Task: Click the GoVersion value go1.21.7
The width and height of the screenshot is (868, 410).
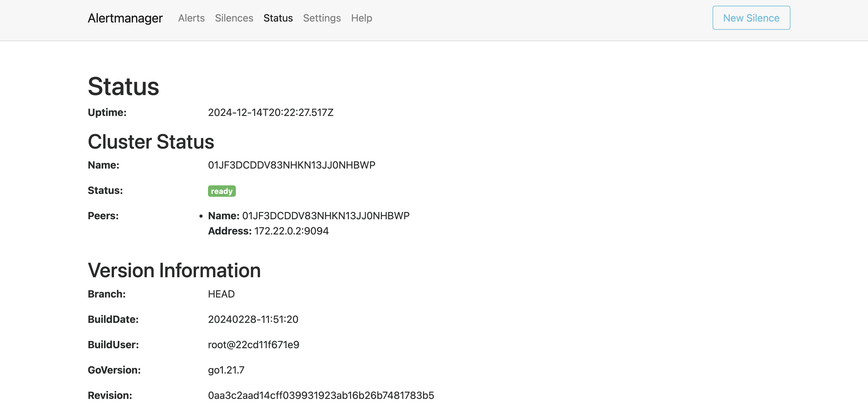Action: click(226, 370)
